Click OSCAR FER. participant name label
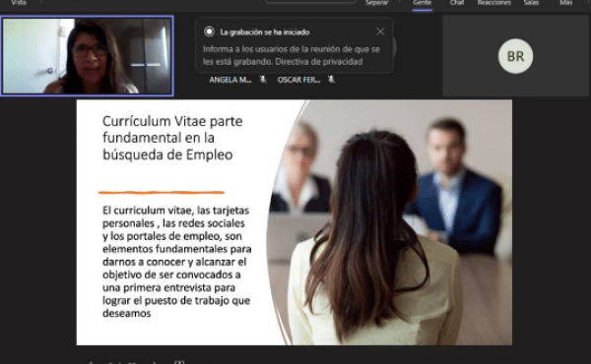 tap(298, 80)
